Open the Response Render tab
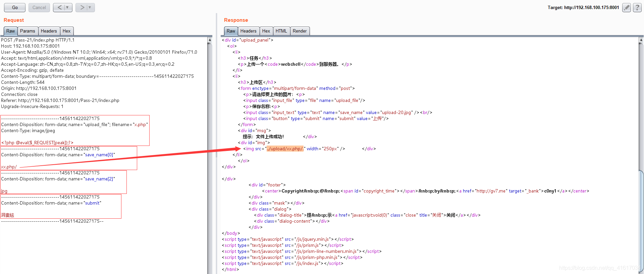 click(x=300, y=31)
